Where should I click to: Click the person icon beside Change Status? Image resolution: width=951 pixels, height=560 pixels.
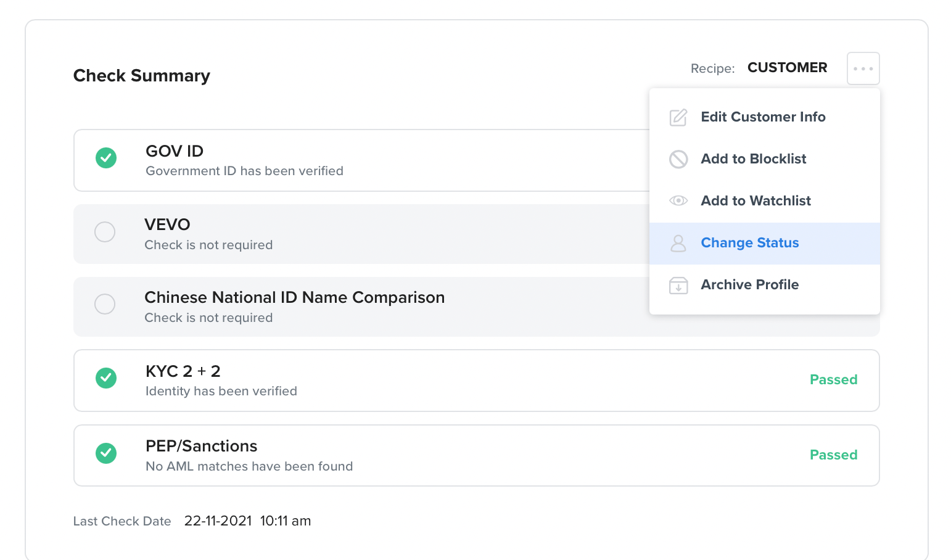click(x=678, y=243)
